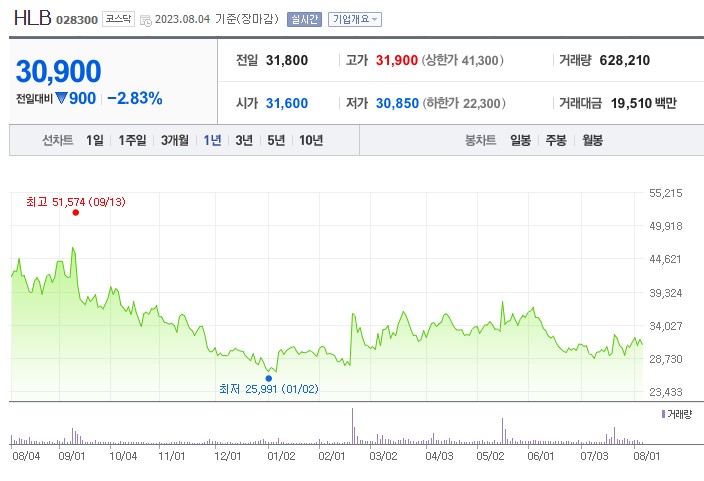Click the blue 최저 low-point marker dot
The image size is (704, 481).
(x=268, y=378)
